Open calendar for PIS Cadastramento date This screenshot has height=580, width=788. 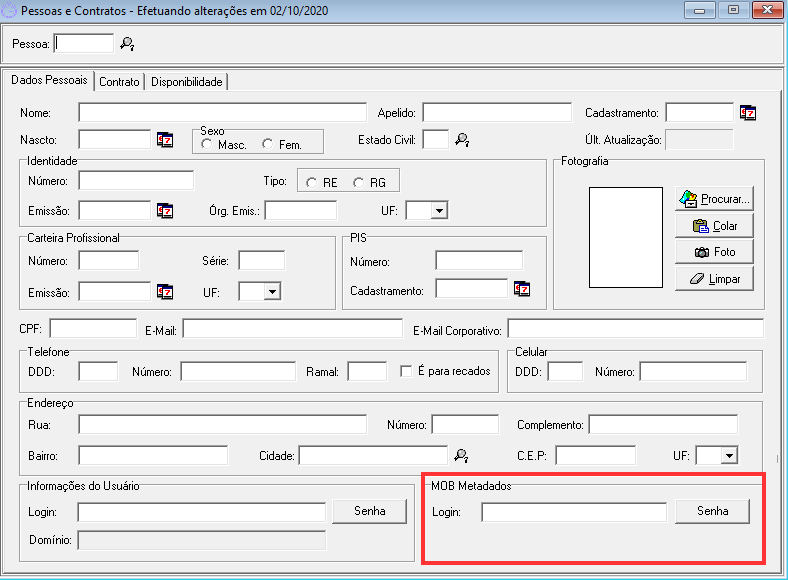522,290
